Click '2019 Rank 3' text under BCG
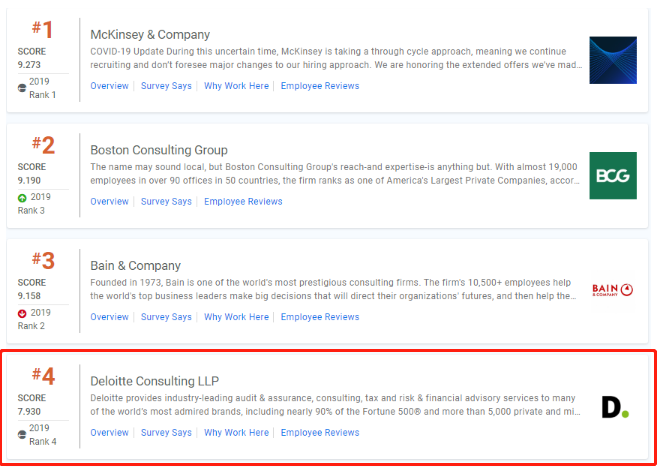Screen dimensions: 658x467 point(34,203)
